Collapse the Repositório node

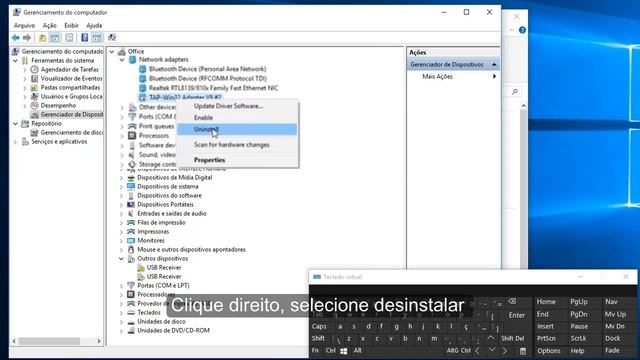click(16, 124)
